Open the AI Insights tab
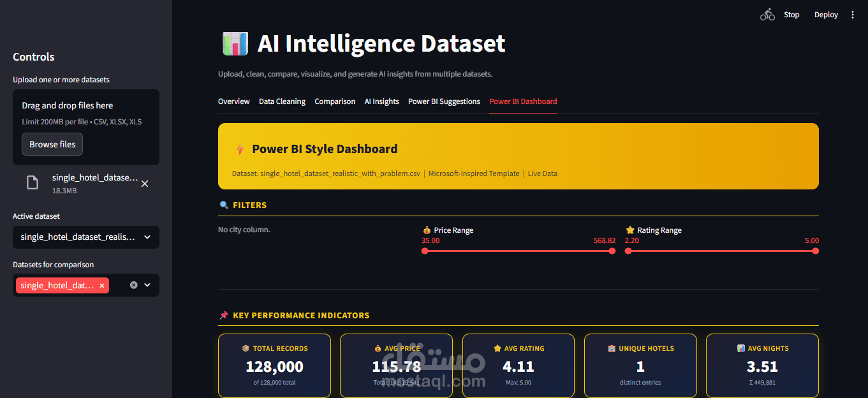The image size is (868, 398). tap(381, 101)
